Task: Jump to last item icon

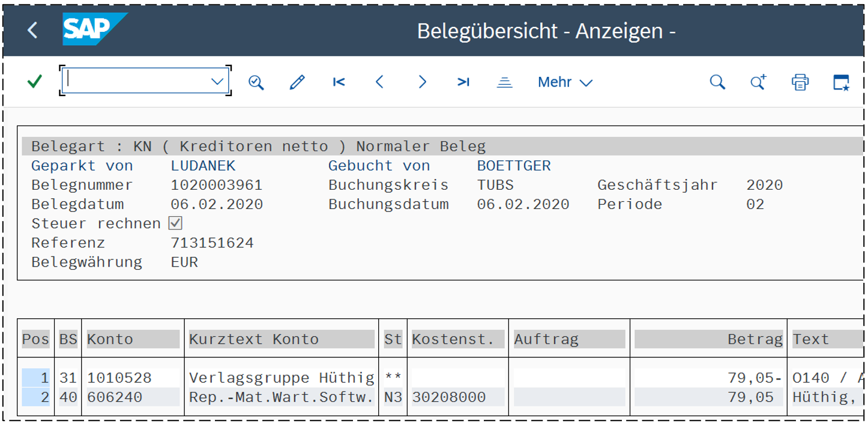Action: click(x=463, y=82)
